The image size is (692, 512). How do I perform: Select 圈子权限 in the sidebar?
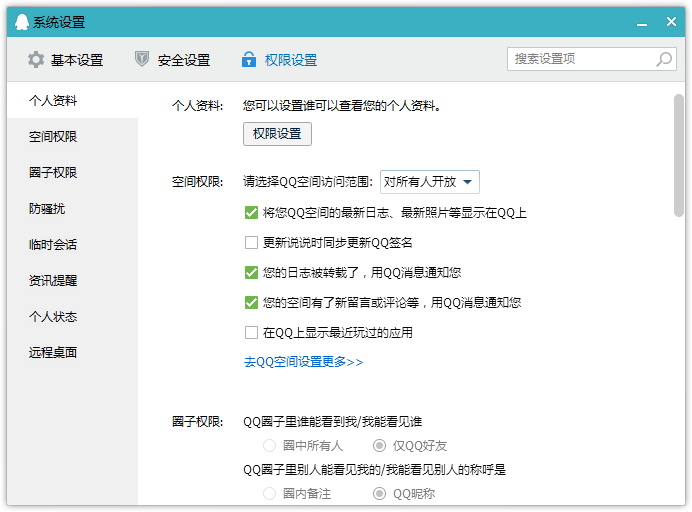(x=72, y=173)
